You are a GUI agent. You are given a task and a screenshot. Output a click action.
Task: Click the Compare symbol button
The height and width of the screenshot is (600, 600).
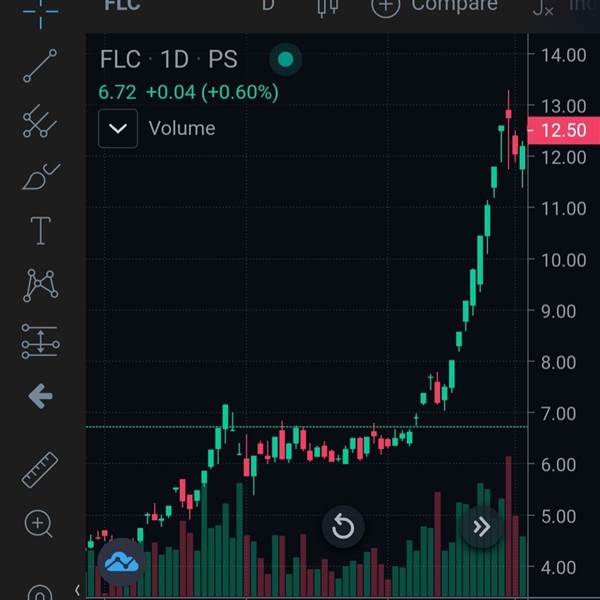[434, 7]
